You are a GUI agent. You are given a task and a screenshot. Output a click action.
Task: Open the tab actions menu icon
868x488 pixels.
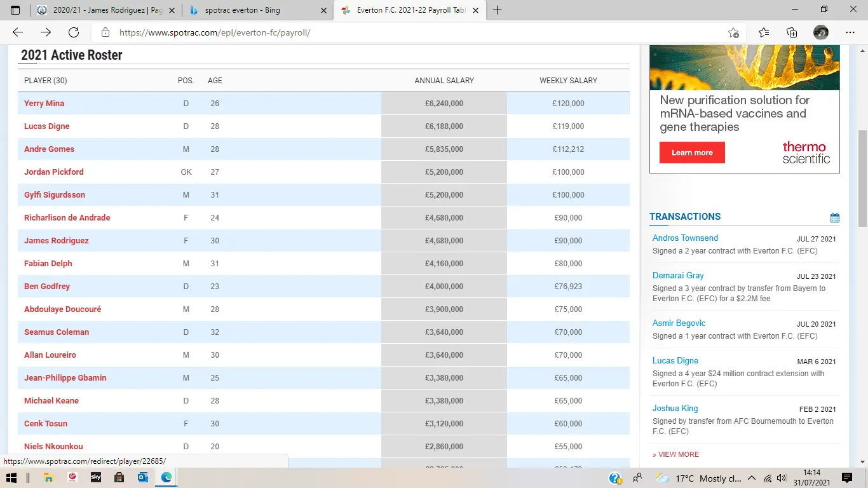point(15,10)
